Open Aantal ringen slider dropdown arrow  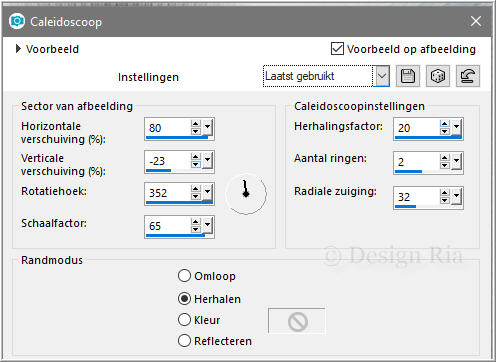point(456,161)
